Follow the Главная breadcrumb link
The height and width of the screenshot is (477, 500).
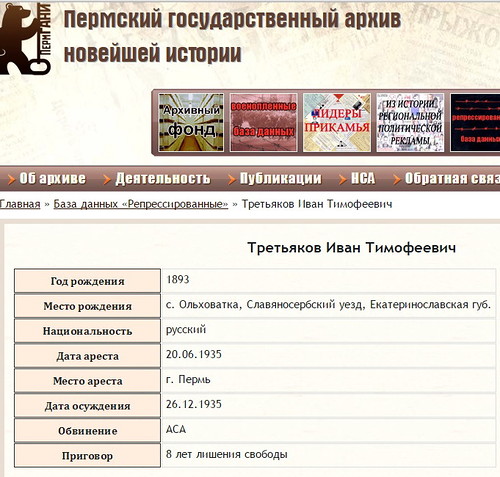click(20, 204)
